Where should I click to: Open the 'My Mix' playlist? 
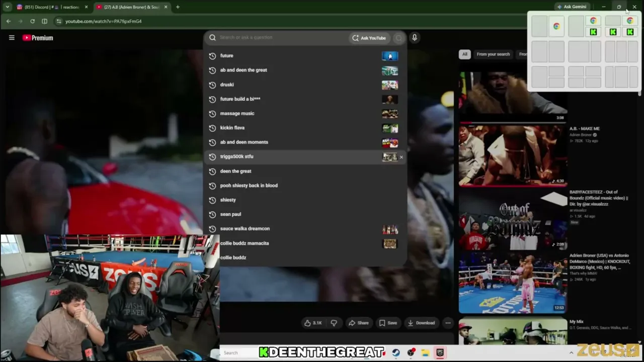577,322
